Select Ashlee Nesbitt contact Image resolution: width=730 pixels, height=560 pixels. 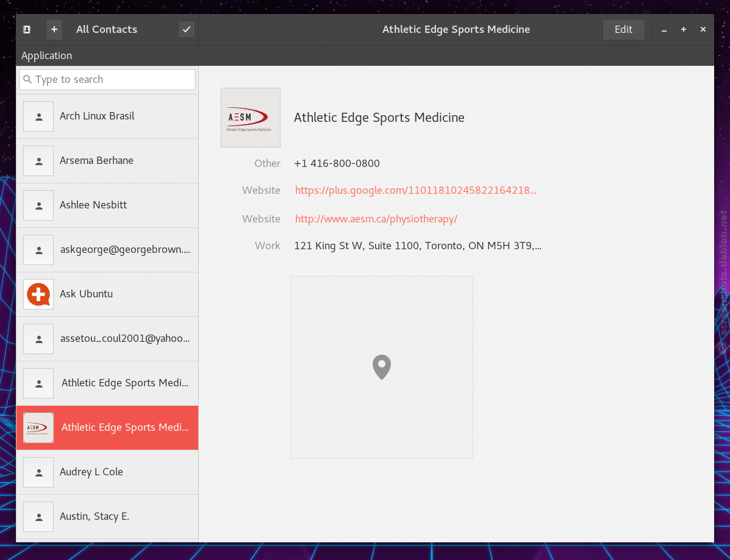click(x=107, y=205)
